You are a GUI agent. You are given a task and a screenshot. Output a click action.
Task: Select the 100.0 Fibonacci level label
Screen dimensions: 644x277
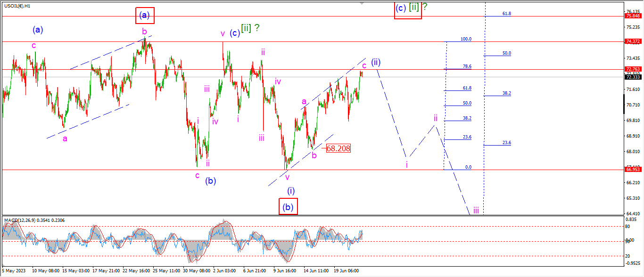(466, 39)
